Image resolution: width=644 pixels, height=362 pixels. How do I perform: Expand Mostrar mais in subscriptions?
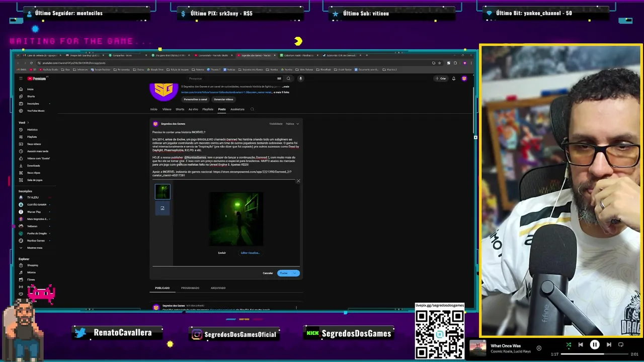click(35, 248)
